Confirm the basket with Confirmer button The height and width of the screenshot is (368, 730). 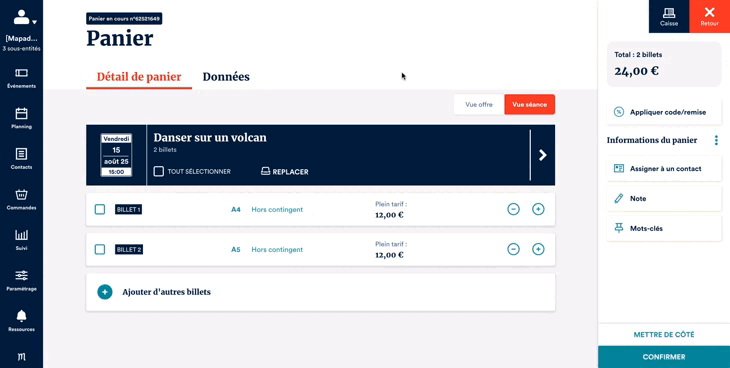(x=664, y=357)
